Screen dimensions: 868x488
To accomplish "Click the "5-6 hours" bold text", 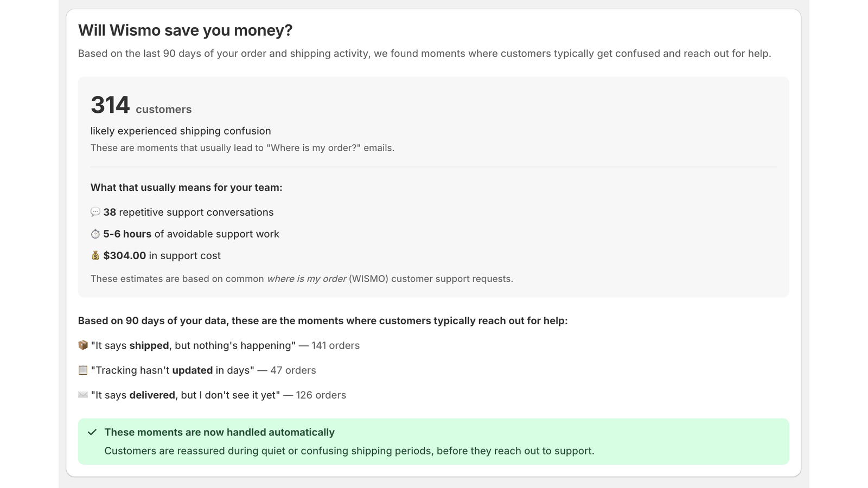I will click(127, 234).
